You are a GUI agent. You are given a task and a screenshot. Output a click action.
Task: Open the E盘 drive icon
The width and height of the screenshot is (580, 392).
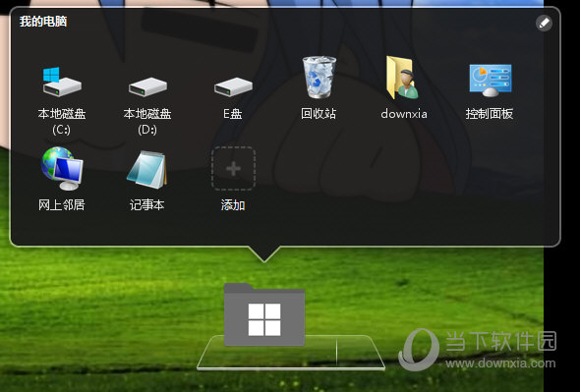click(233, 86)
